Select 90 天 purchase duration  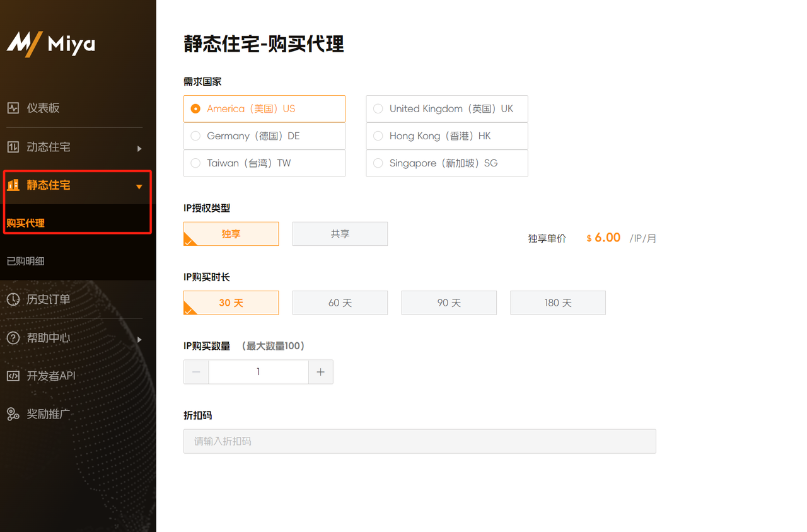[449, 303]
